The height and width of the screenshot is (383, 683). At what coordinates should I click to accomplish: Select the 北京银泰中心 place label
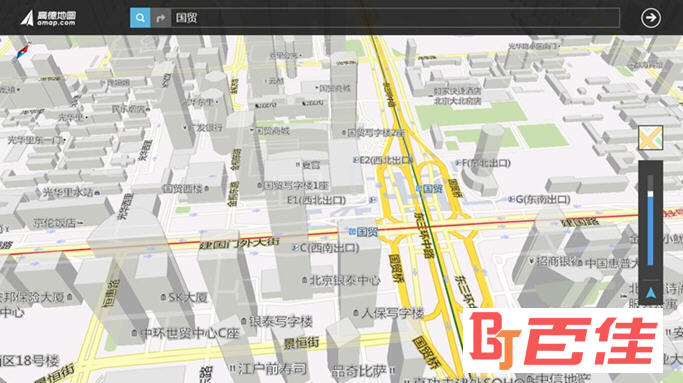point(342,280)
